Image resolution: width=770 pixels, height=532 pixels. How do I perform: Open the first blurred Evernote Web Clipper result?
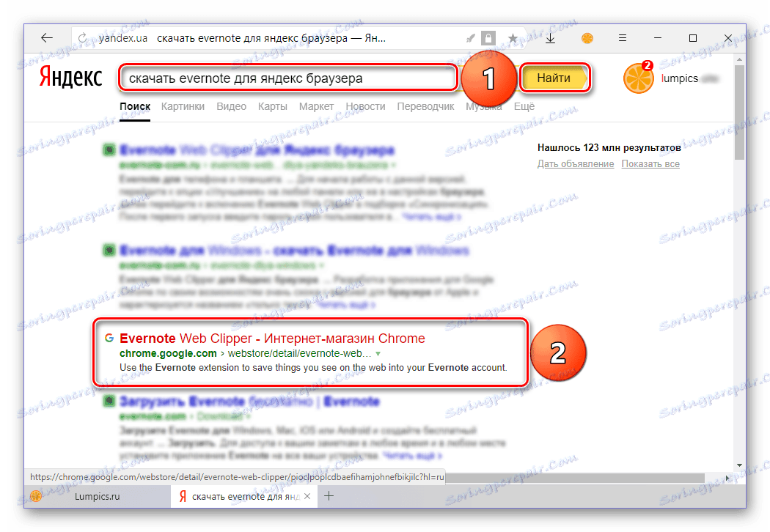[x=257, y=149]
